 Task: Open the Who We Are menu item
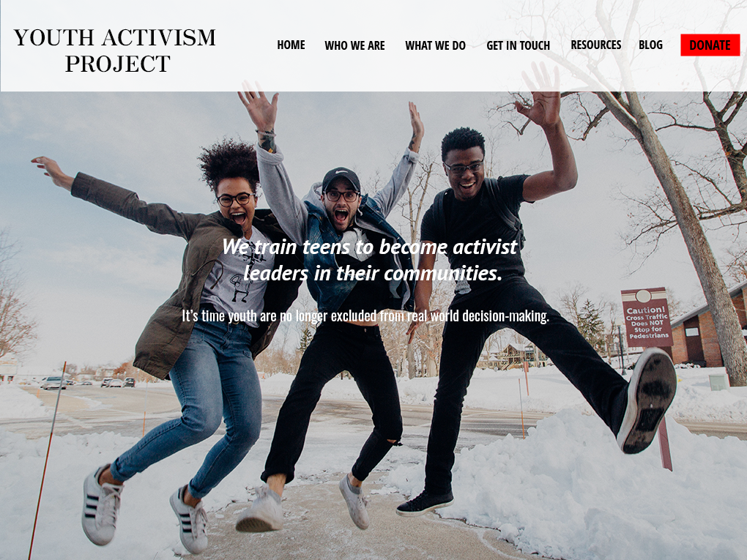click(x=354, y=45)
